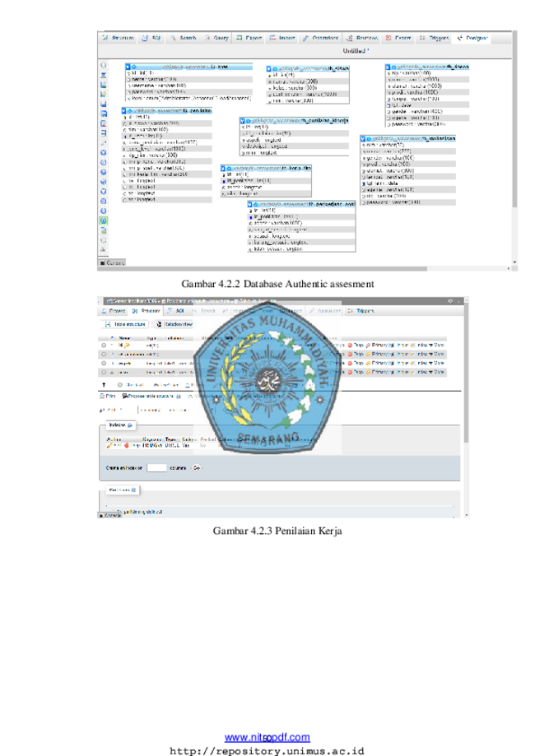Open the Browse tab in table view
This screenshot has width=535, height=756.
114,311
